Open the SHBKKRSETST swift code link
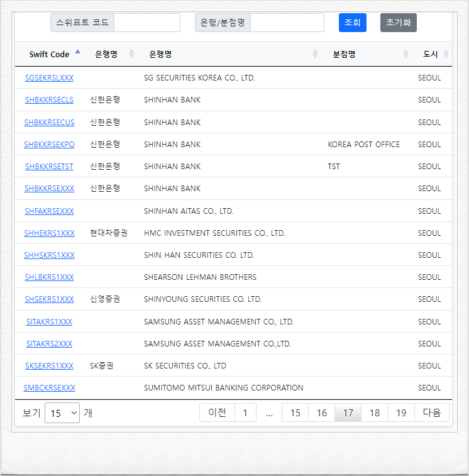 pyautogui.click(x=49, y=167)
